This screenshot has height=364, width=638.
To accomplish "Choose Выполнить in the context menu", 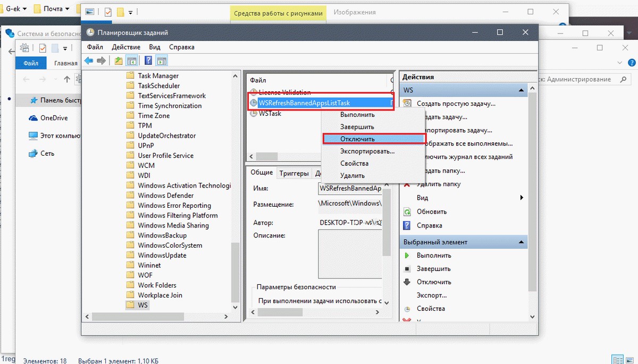I will [x=373, y=115].
